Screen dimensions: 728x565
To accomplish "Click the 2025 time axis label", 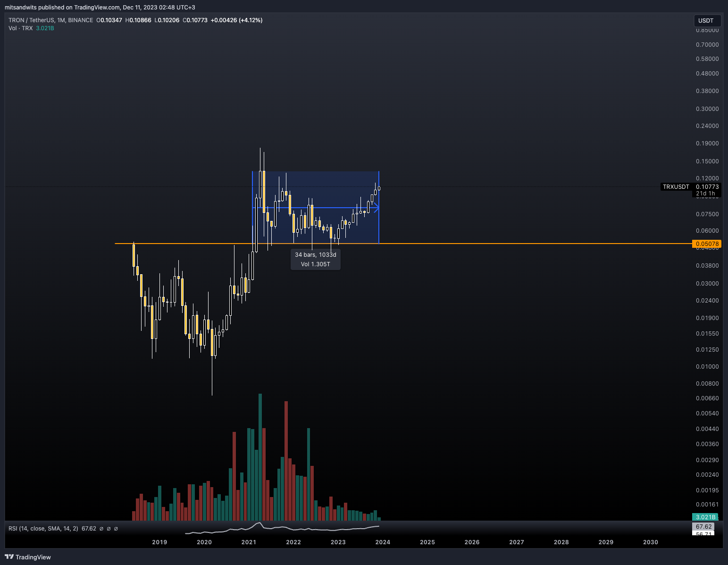I will [x=427, y=542].
